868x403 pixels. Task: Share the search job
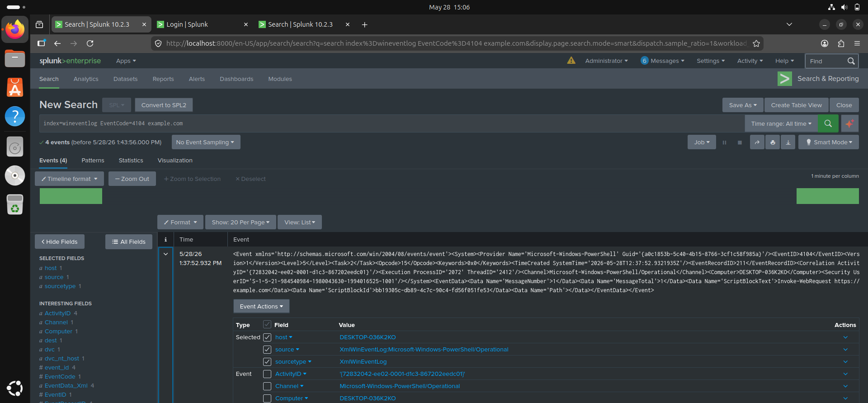pos(757,142)
